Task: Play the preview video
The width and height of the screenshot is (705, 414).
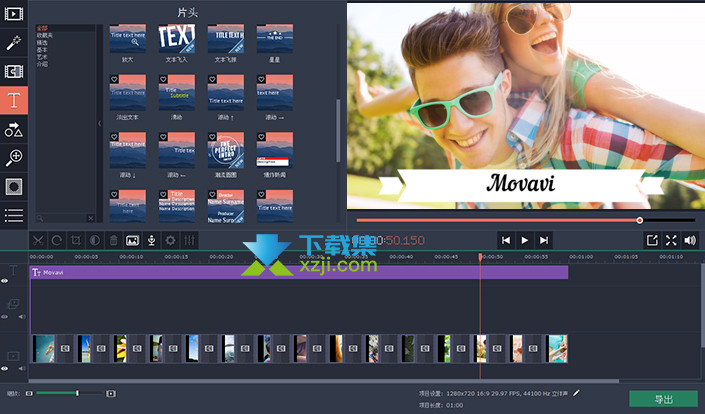Action: [525, 240]
